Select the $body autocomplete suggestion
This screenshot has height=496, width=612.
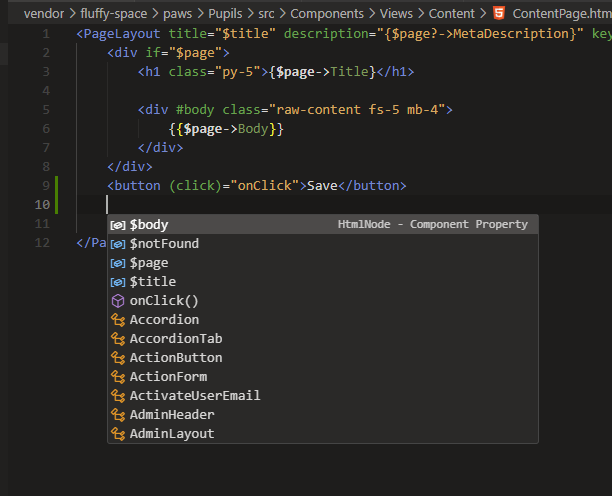click(323, 224)
